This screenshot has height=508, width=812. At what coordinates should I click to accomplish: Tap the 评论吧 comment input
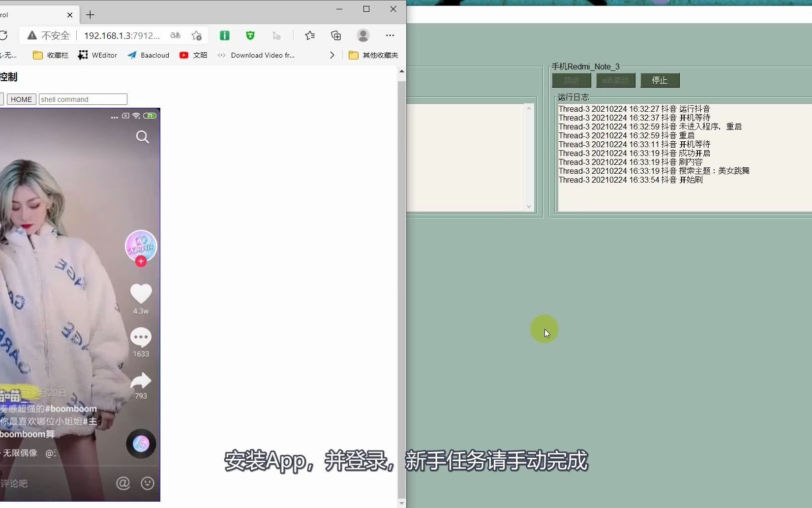coord(14,483)
